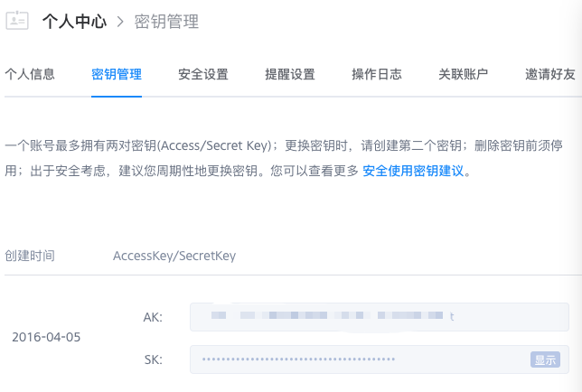This screenshot has width=582, height=392.
Task: Click the 2016-04-05 creation date
Action: tap(46, 337)
